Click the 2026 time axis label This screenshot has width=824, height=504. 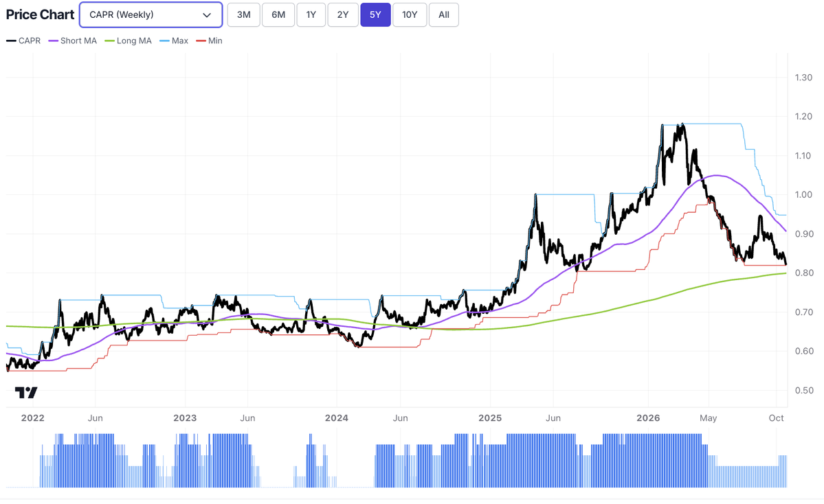click(648, 418)
